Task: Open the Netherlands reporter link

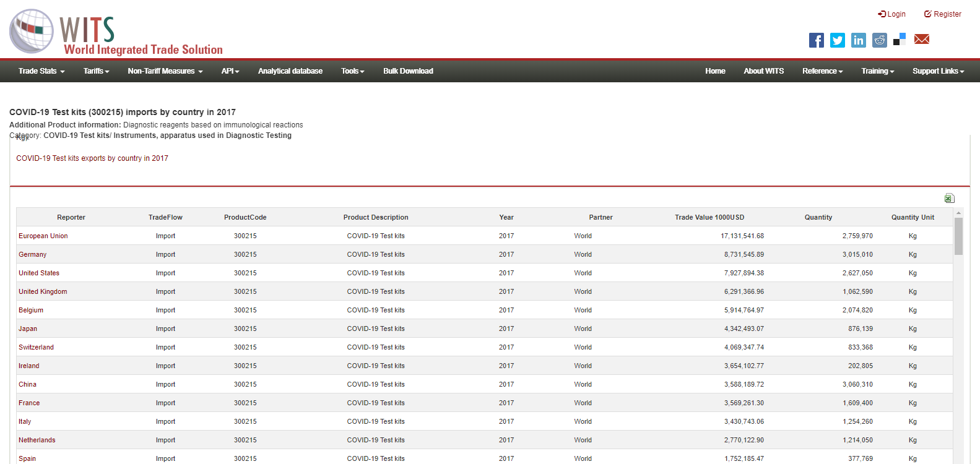Action: pos(37,440)
